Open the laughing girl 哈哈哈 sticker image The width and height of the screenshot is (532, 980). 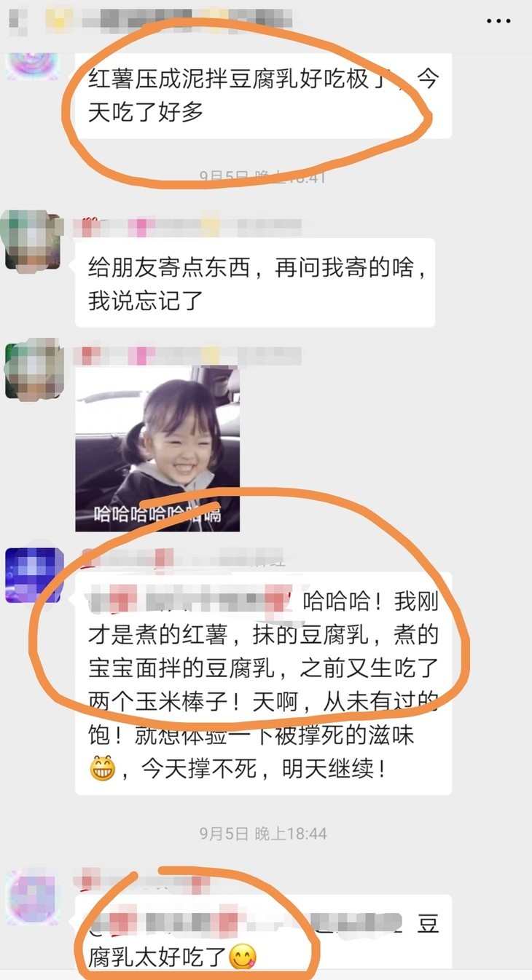[157, 449]
